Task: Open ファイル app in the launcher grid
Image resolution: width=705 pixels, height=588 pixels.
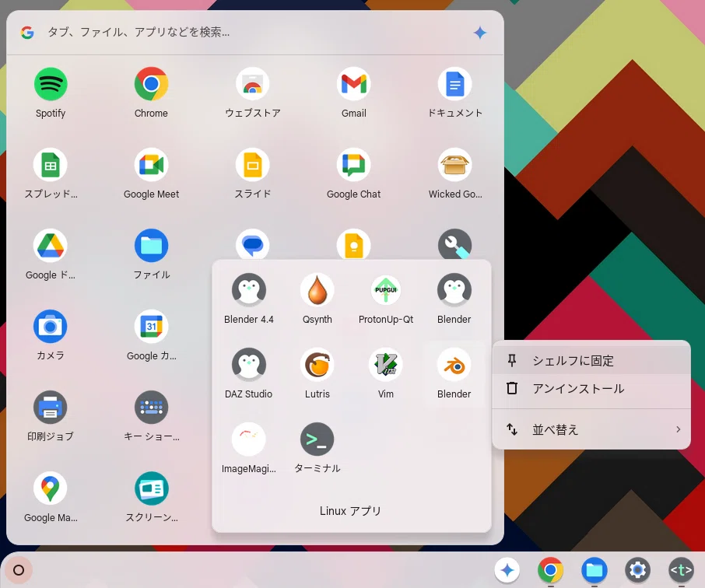Action: click(152, 246)
